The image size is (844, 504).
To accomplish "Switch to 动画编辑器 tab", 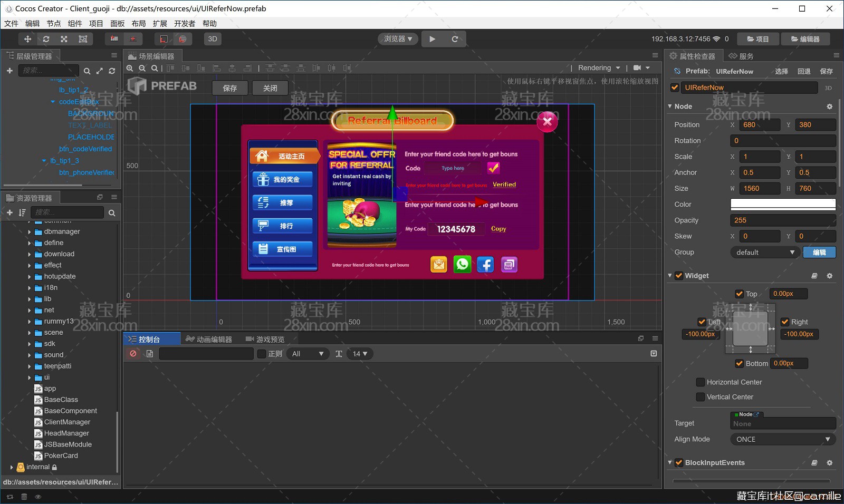I will tap(209, 340).
